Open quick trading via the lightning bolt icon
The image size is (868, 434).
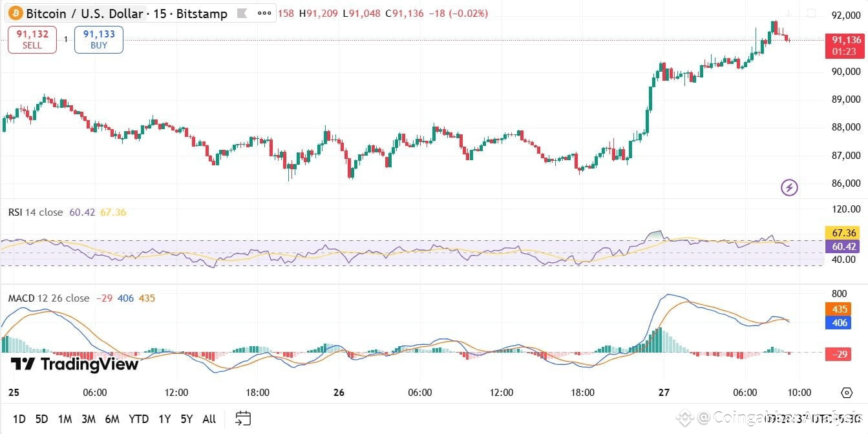pos(789,187)
